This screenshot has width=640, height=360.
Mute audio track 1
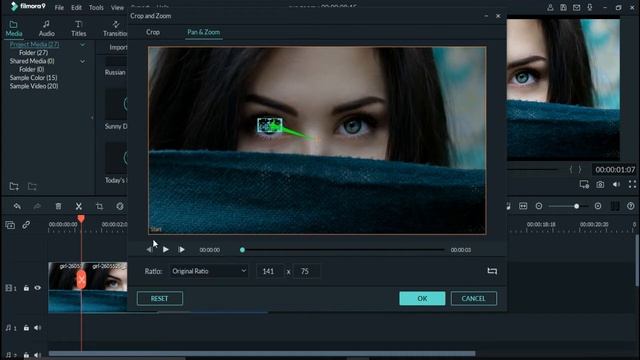click(38, 328)
